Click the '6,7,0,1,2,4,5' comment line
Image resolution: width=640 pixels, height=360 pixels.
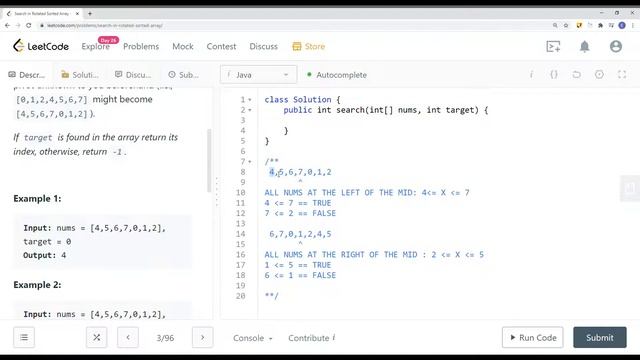[x=300, y=234]
